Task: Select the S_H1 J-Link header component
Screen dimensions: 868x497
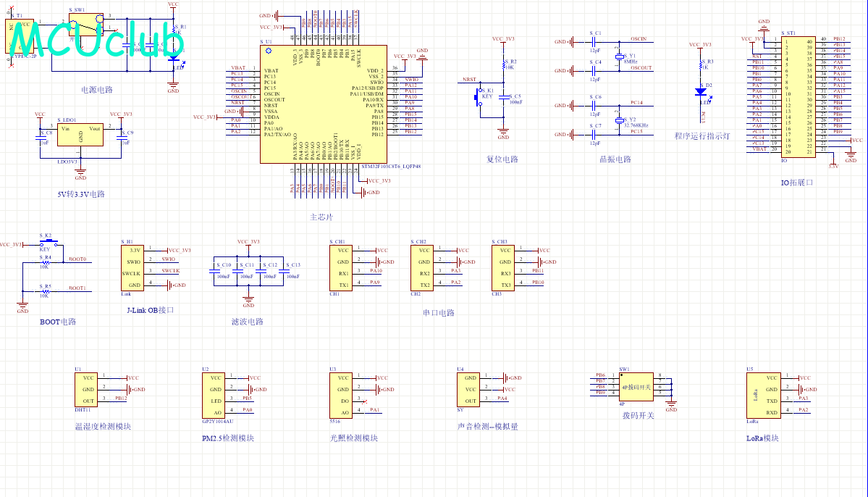Action: [132, 268]
